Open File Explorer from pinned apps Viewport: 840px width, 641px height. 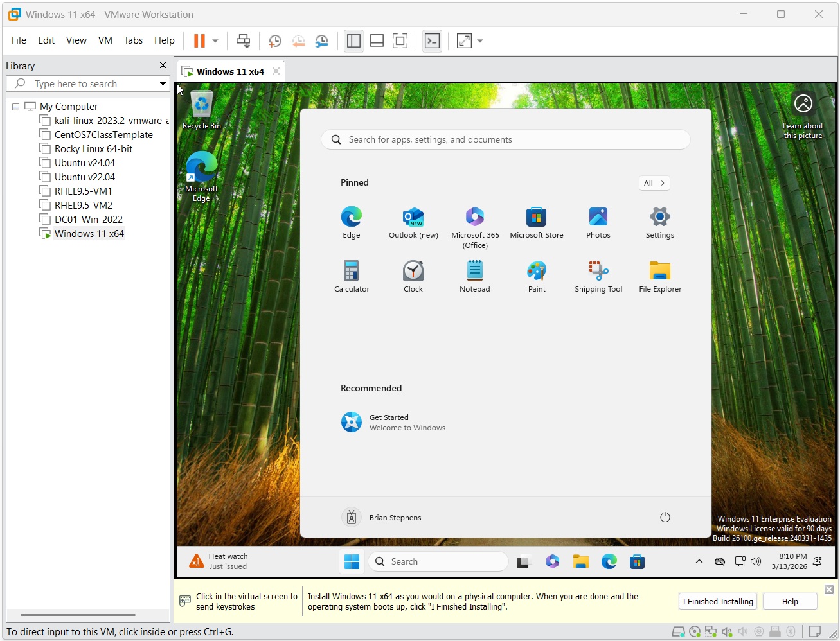pyautogui.click(x=660, y=276)
